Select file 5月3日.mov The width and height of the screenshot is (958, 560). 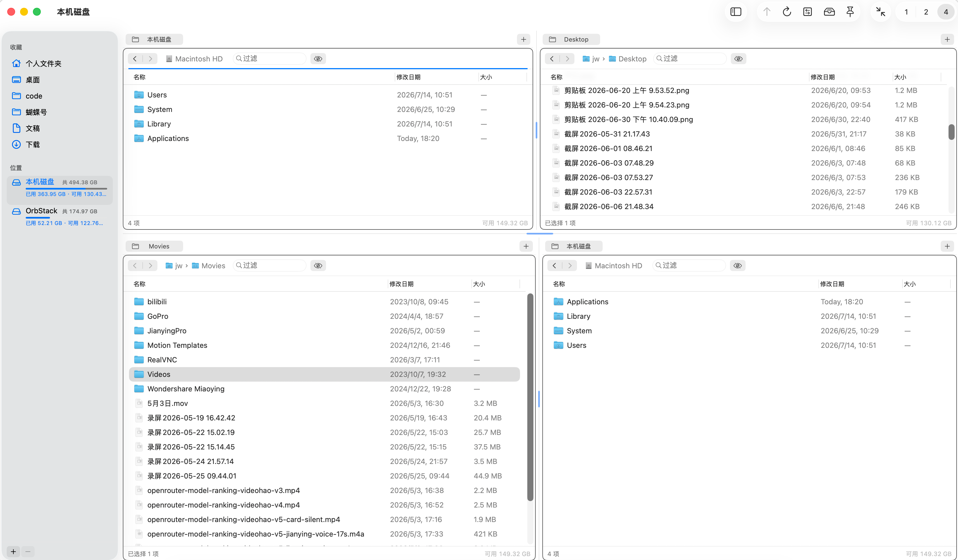324,403
